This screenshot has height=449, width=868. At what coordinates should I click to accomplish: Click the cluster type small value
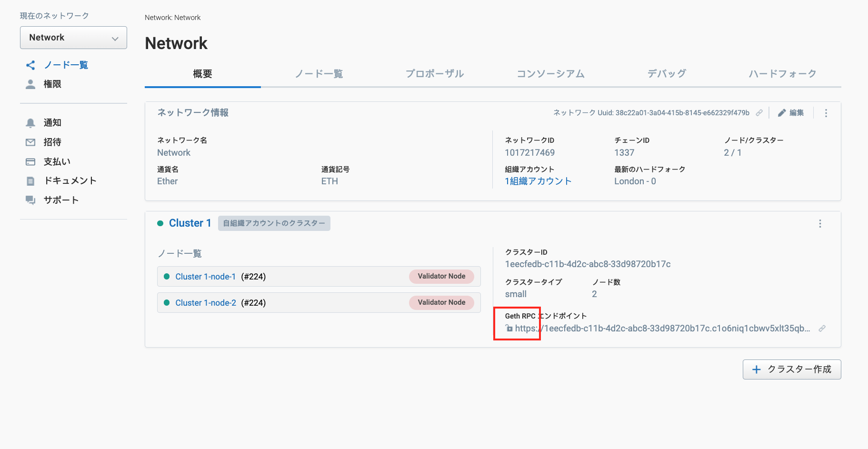(x=516, y=294)
